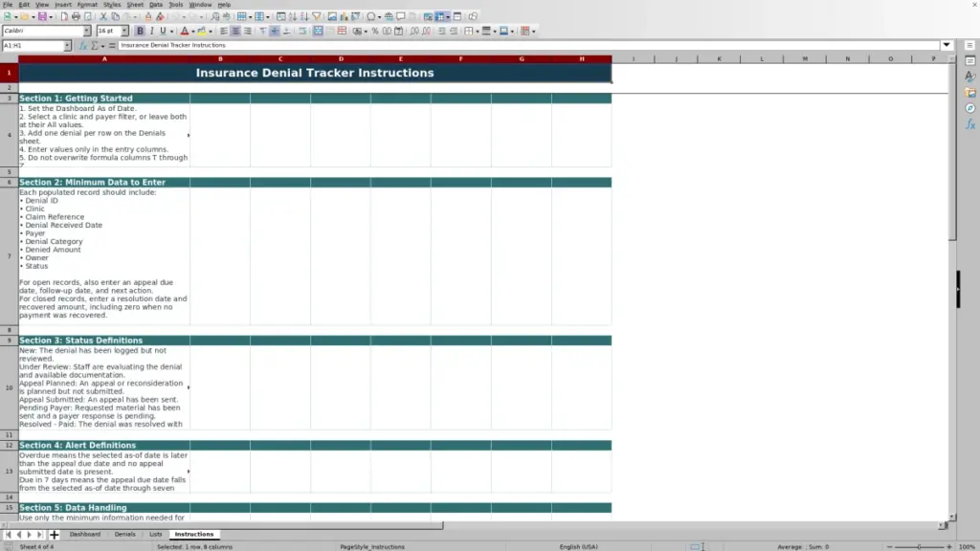Toggle Print Preview icon
Screen dimensions: 980x551
88,16
